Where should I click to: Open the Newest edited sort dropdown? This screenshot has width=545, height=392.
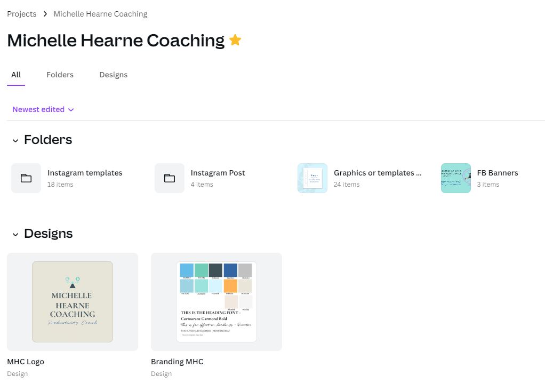pyautogui.click(x=43, y=109)
